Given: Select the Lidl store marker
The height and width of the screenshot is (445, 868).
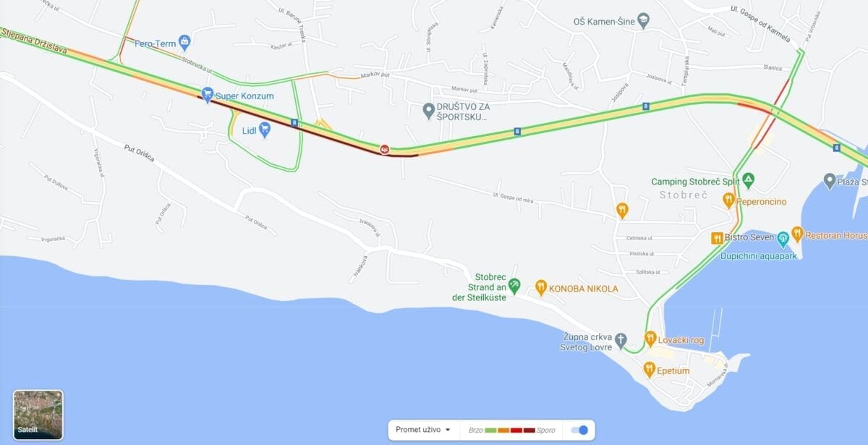Looking at the screenshot, I should point(264,130).
